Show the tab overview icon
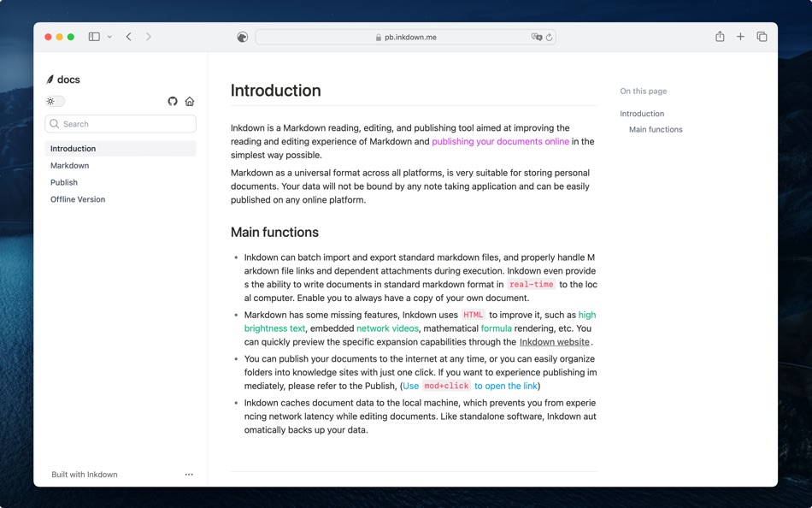This screenshot has height=508, width=812. [762, 37]
